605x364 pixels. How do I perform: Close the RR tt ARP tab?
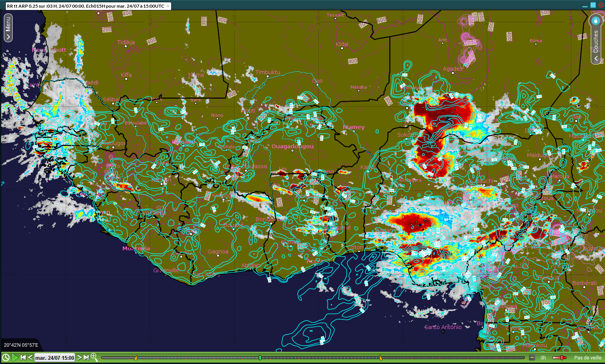168,6
